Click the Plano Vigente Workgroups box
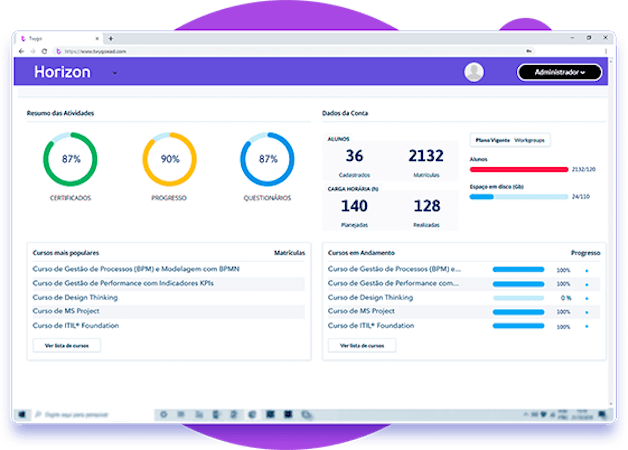The height and width of the screenshot is (450, 628). coord(510,140)
